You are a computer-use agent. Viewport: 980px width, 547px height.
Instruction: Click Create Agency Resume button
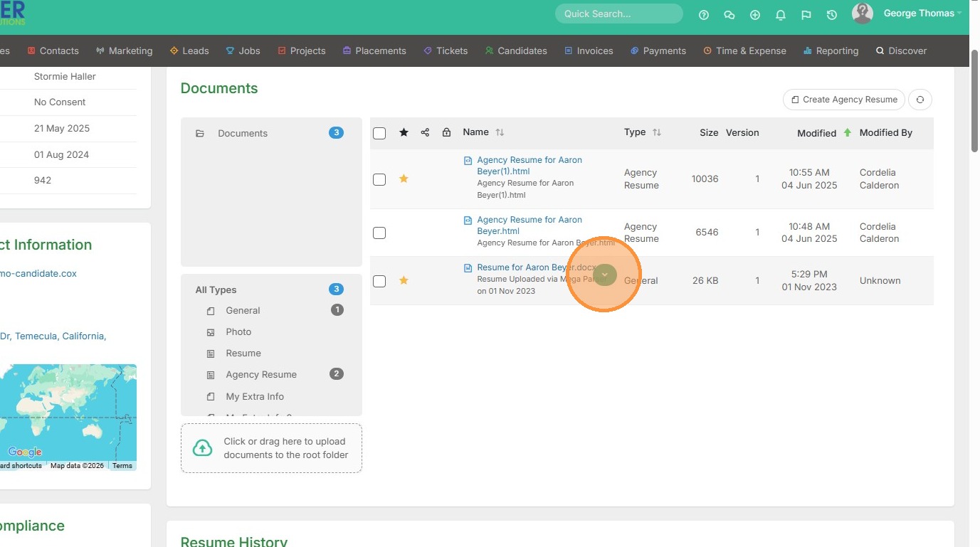843,100
